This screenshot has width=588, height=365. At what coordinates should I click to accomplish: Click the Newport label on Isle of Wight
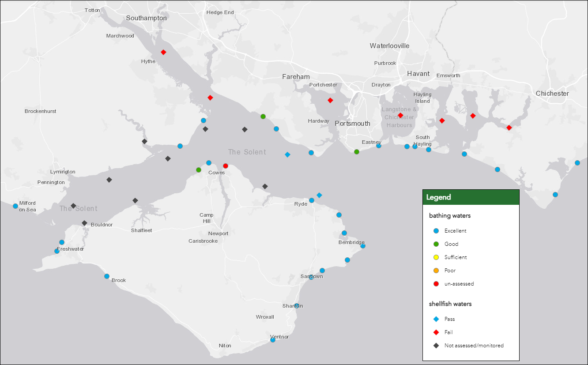219,233
